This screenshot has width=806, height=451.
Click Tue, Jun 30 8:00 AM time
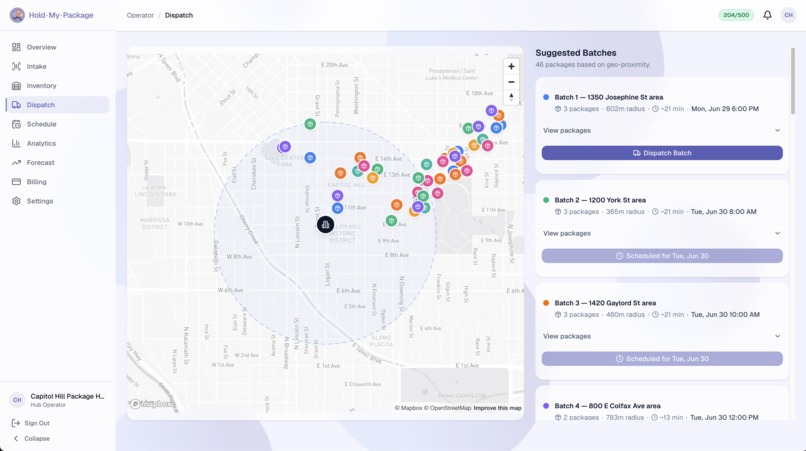click(723, 212)
